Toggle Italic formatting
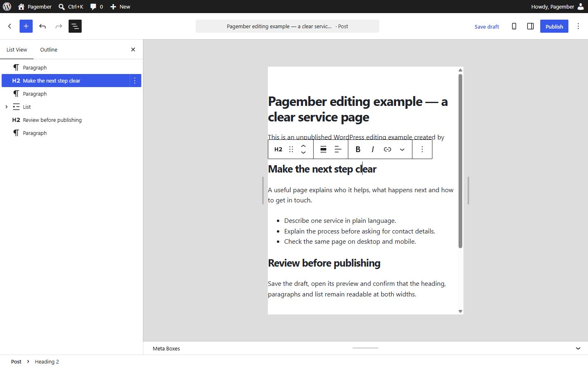The height and width of the screenshot is (368, 588). point(373,149)
